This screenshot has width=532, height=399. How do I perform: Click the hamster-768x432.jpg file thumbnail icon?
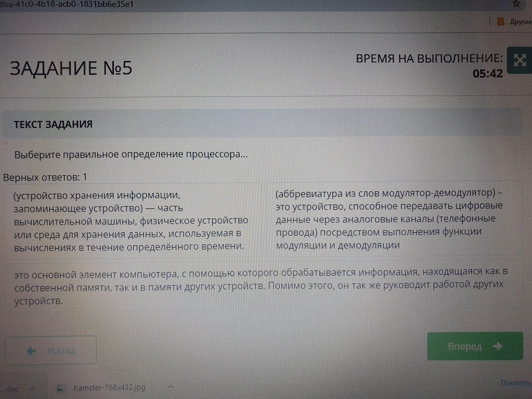tap(61, 388)
